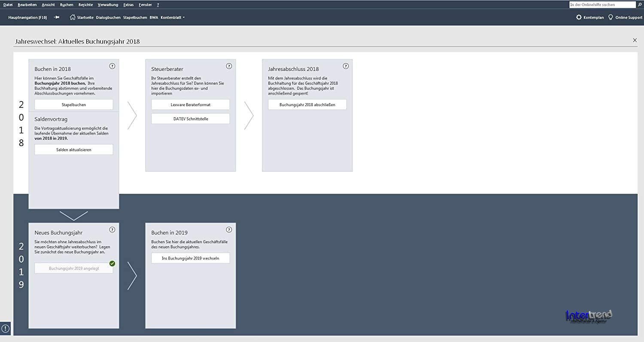Click the online help search field
This screenshot has height=342, width=644.
(602, 5)
